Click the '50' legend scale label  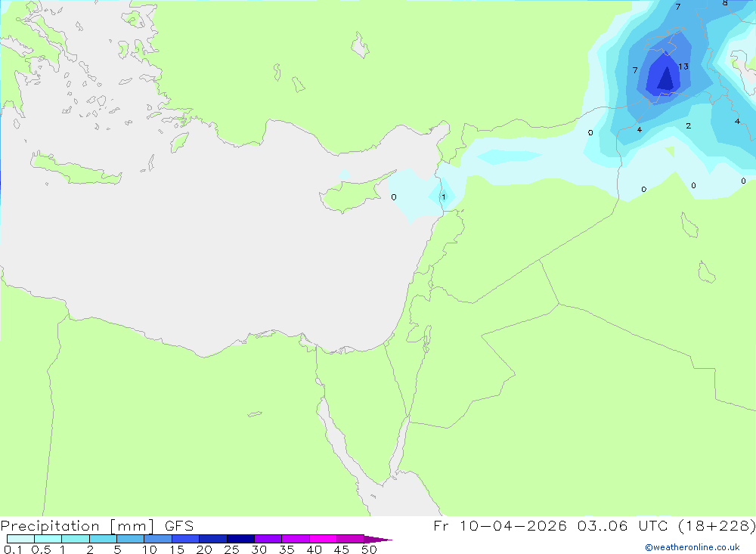pos(370,549)
